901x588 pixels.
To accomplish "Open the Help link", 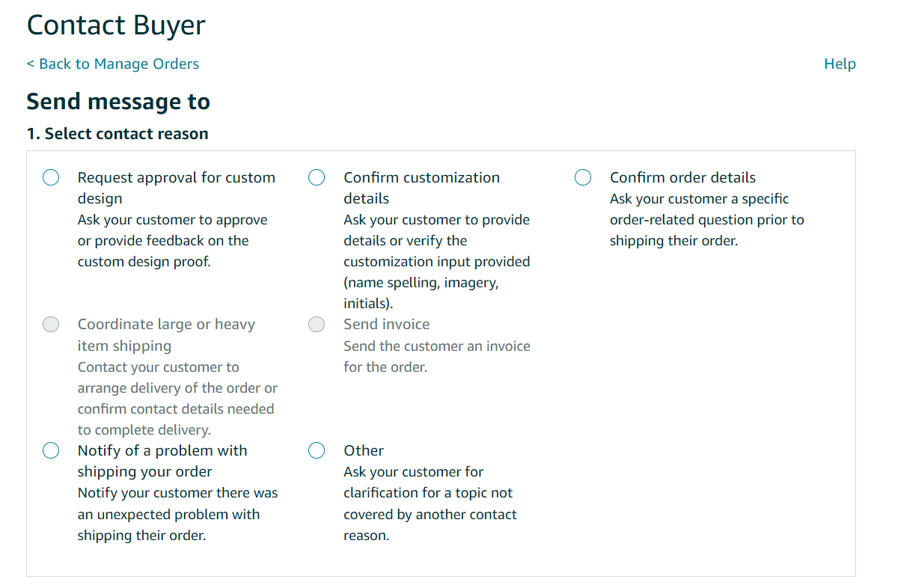I will 840,64.
